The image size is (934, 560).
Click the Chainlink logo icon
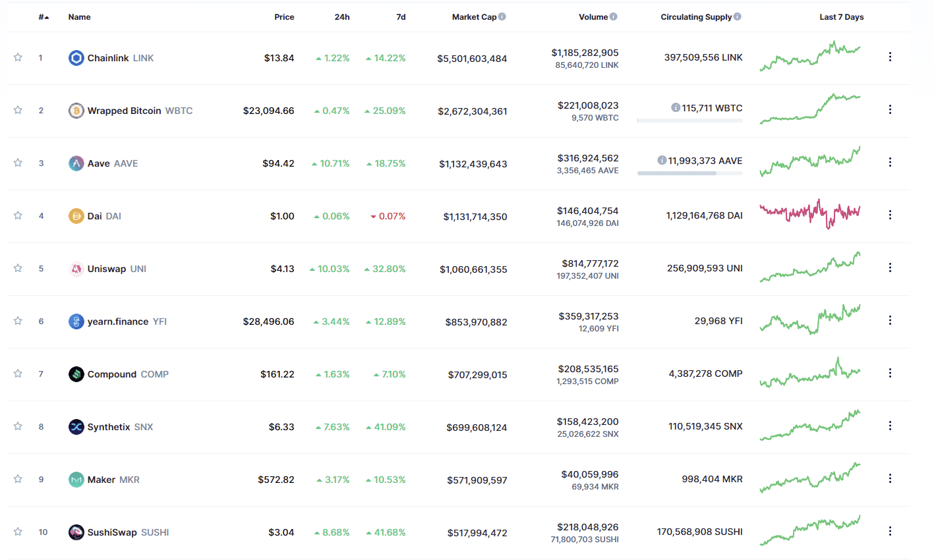(x=76, y=58)
